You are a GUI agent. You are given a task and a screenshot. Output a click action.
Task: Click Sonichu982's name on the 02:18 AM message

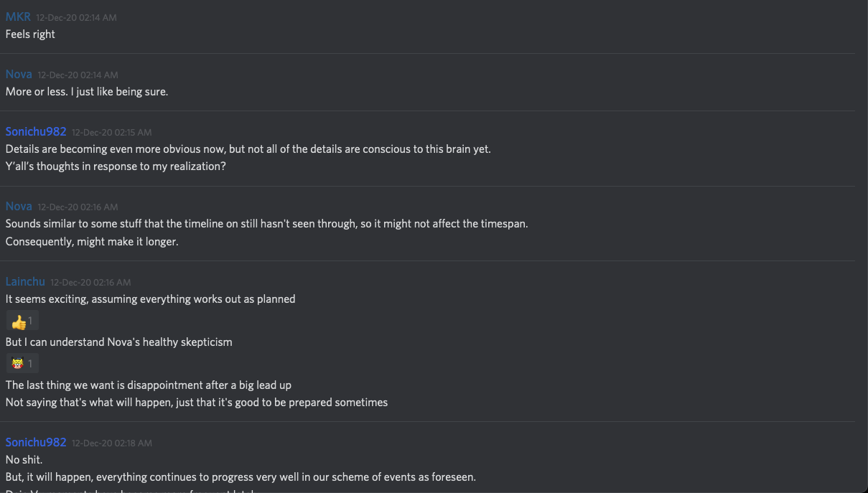tap(36, 442)
